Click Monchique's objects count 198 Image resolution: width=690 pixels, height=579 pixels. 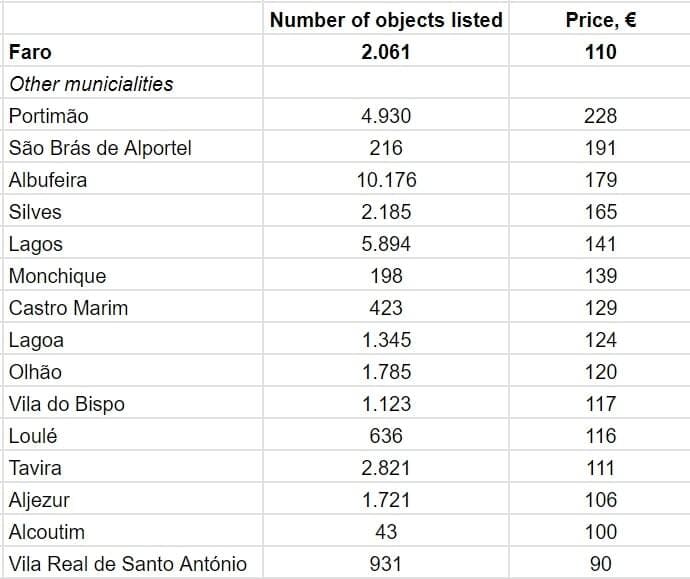click(386, 276)
